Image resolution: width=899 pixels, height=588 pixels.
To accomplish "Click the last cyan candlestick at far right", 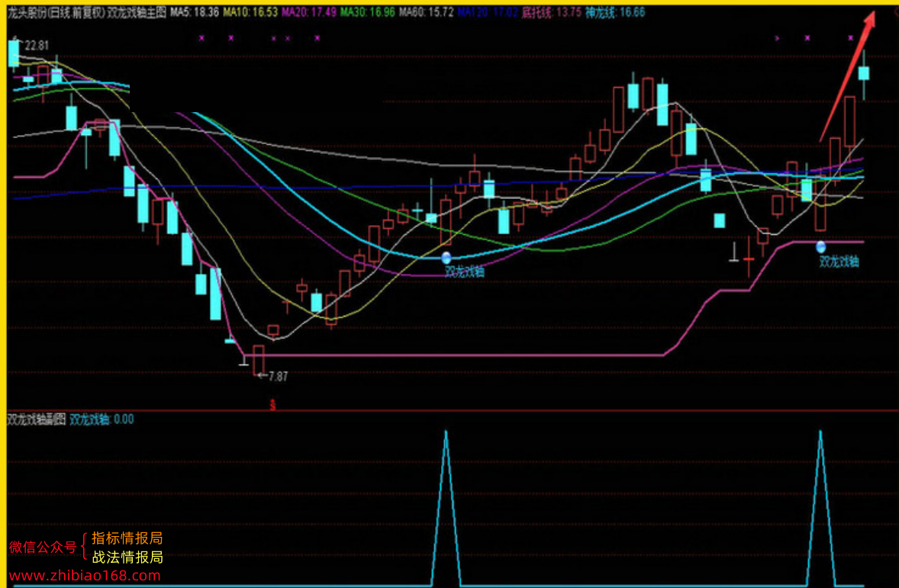I will point(863,72).
